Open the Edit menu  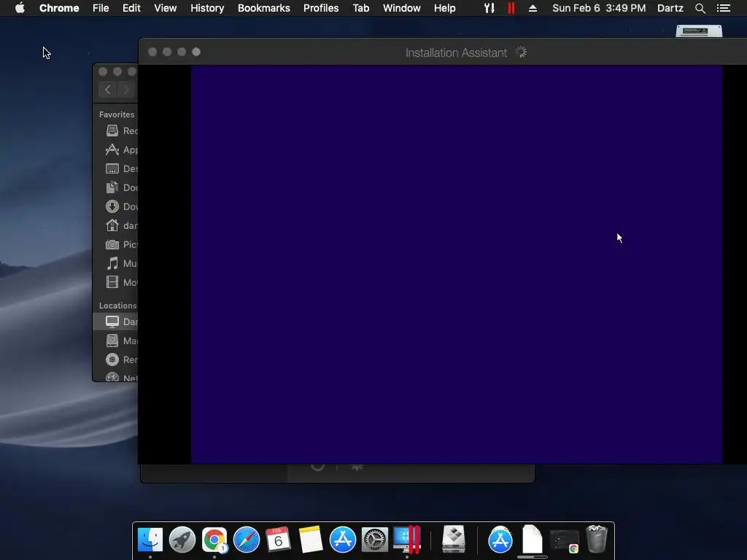131,8
